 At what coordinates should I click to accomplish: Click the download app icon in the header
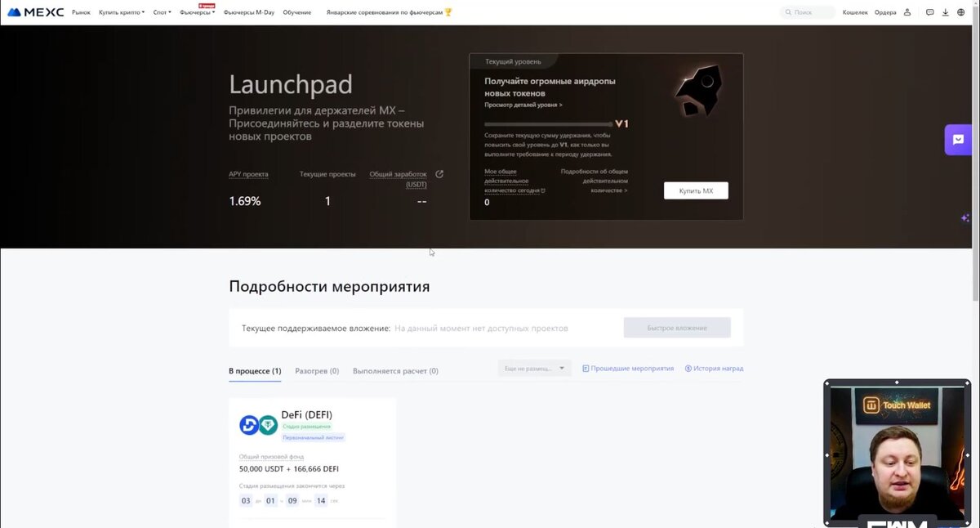[945, 12]
